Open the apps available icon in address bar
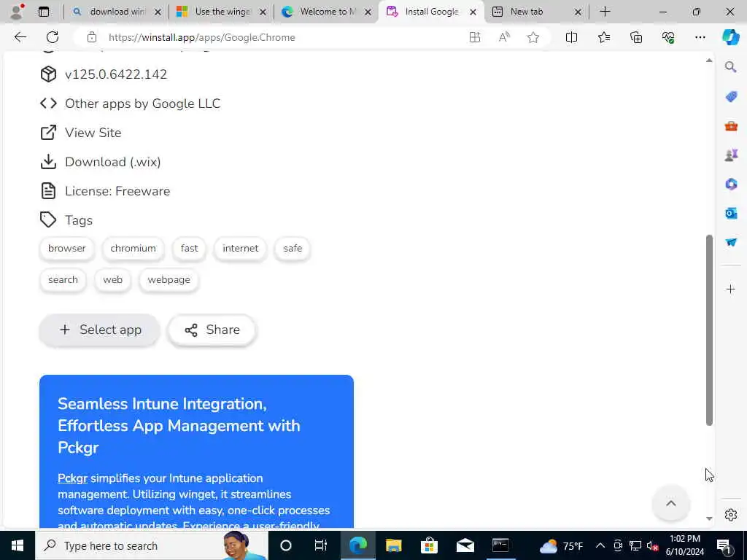Image resolution: width=747 pixels, height=560 pixels. (474, 37)
